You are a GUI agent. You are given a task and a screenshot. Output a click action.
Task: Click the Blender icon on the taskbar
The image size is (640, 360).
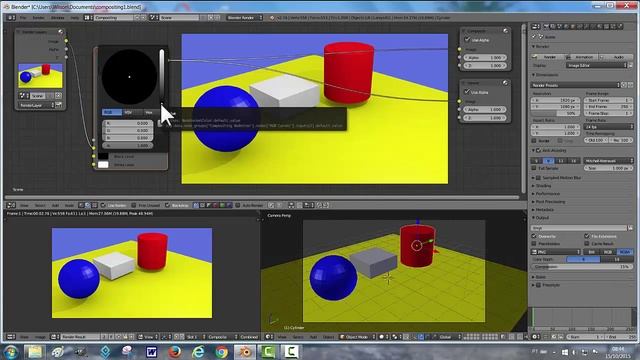(245, 351)
